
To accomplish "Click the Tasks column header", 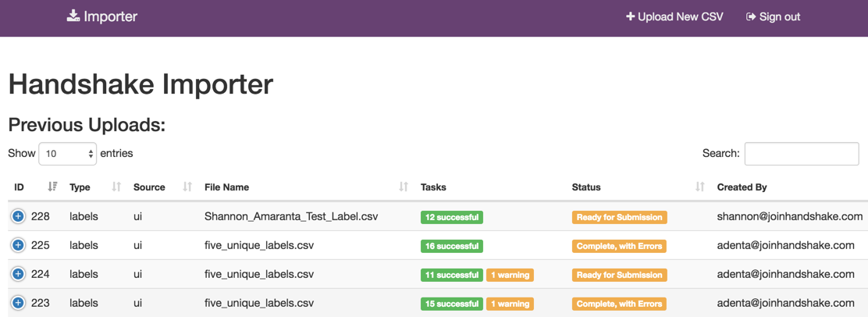I will pos(433,187).
